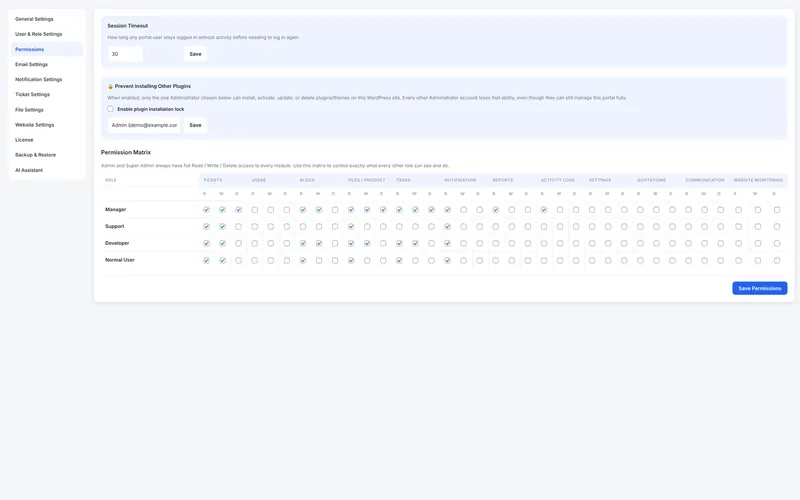Viewport: 800px width, 500px height.
Task: Click the lock icon beside Prevent Installing Other Plugins
Action: [110, 86]
